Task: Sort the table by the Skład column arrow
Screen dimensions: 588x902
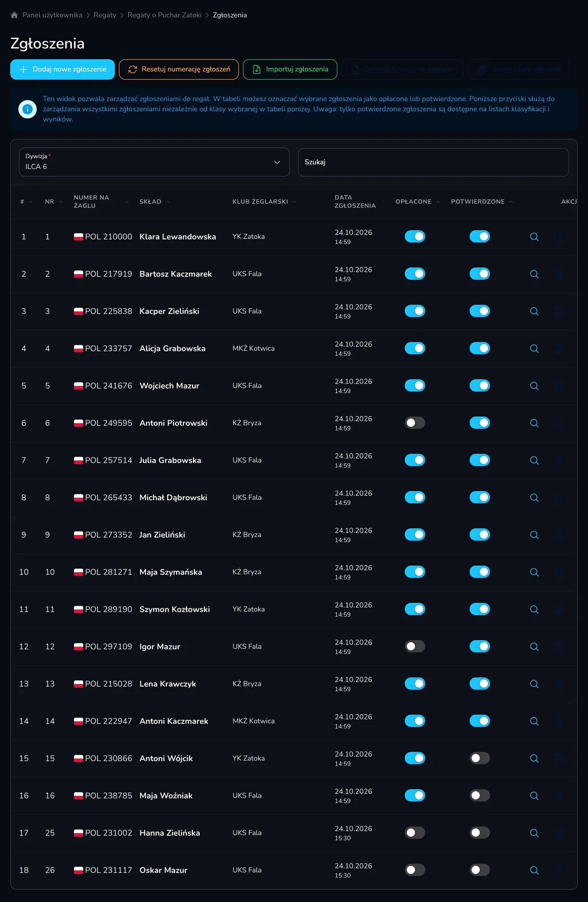Action: [x=168, y=202]
